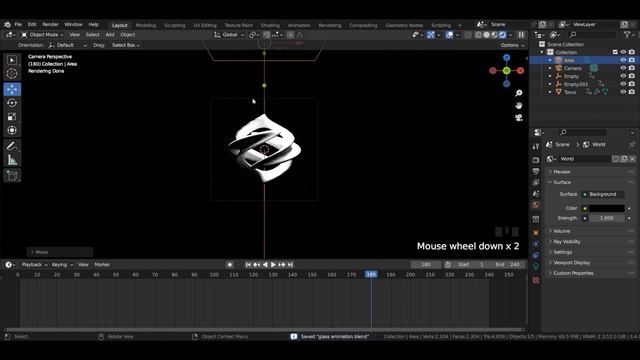This screenshot has height=360, width=640.
Task: Jump to previous keyframe
Action: [x=256, y=264]
